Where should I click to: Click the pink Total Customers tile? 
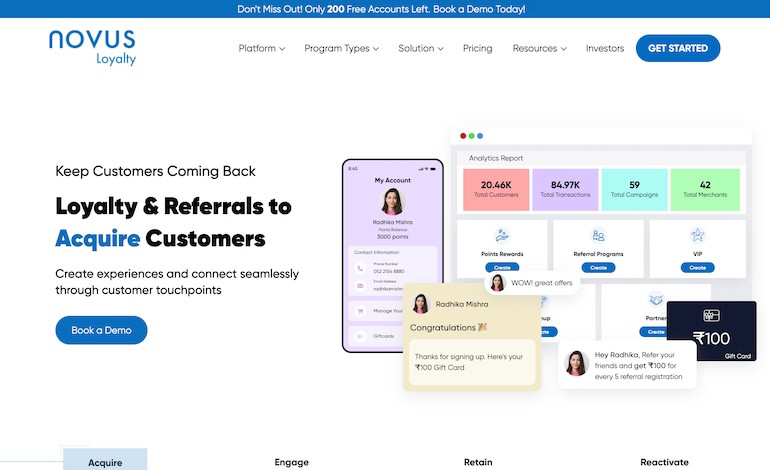point(496,189)
